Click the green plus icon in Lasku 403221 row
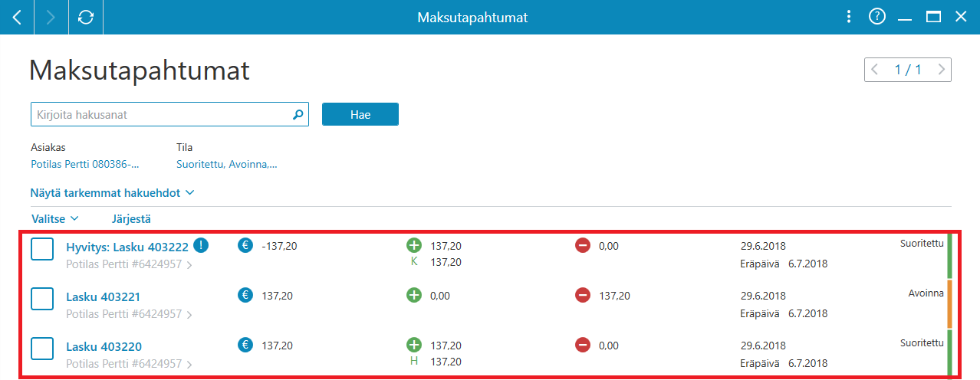 pos(414,295)
